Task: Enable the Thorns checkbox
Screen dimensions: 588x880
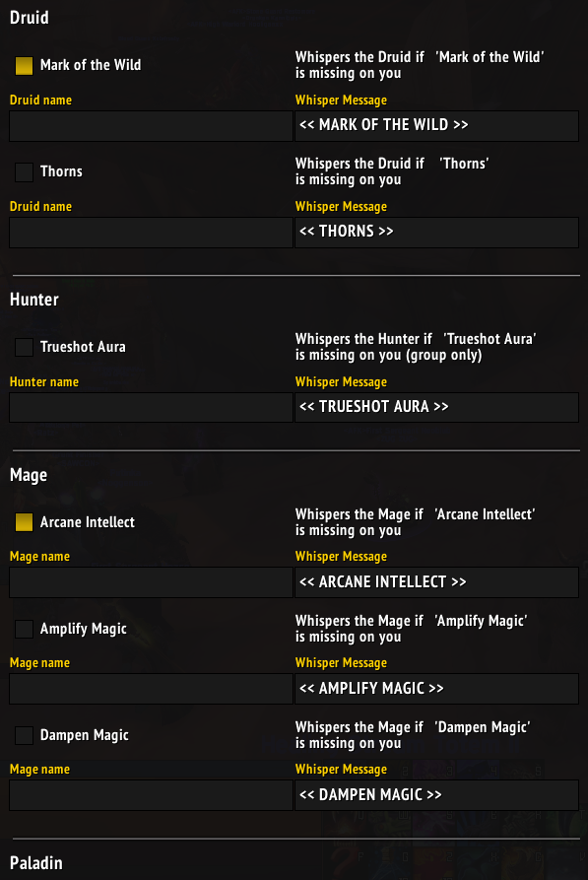Action: tap(24, 171)
